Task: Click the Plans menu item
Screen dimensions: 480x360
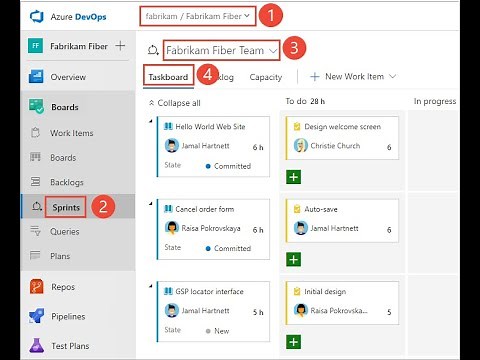Action: [x=60, y=256]
